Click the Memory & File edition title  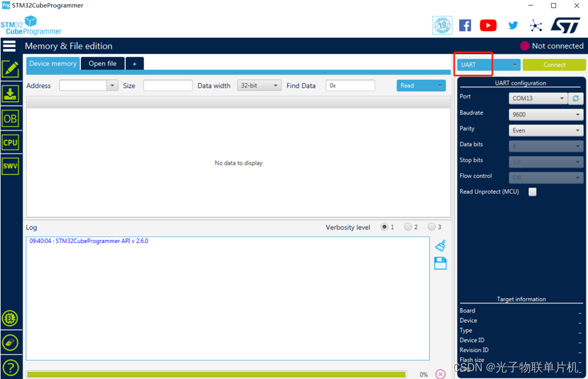(x=69, y=46)
